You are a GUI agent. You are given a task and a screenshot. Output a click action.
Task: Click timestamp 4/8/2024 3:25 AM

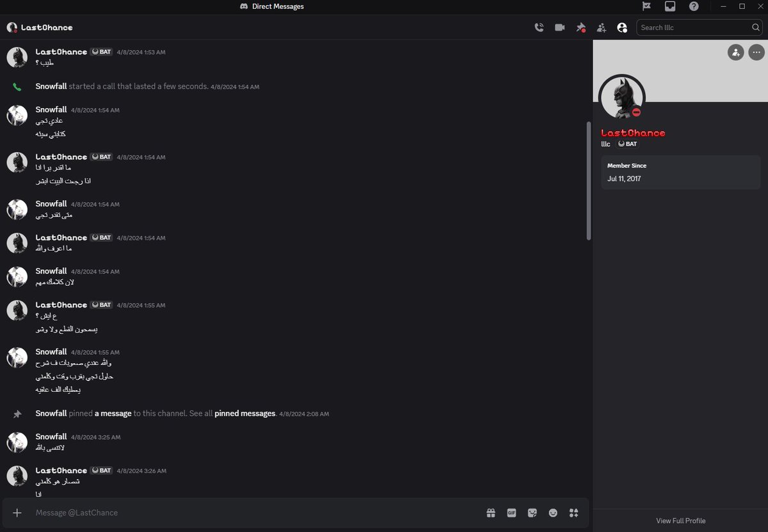(95, 437)
